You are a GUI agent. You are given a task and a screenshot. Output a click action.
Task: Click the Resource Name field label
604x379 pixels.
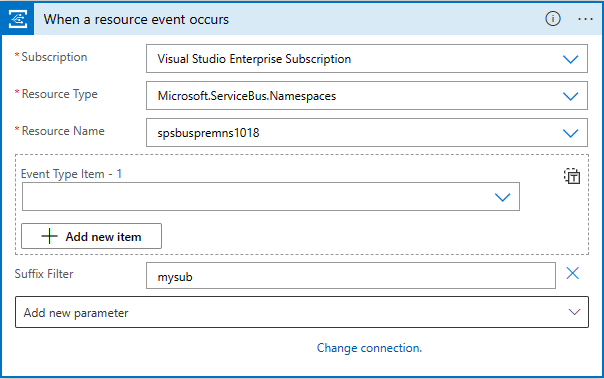pyautogui.click(x=63, y=131)
